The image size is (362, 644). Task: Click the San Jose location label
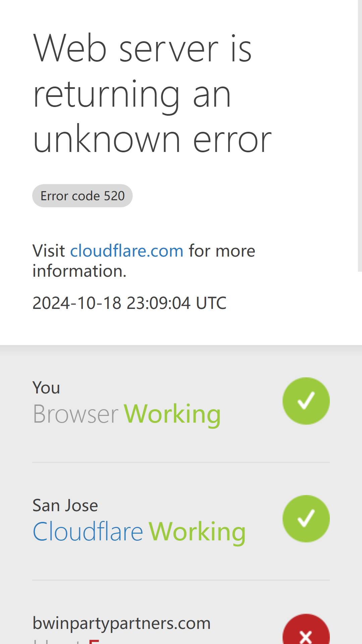tap(65, 505)
